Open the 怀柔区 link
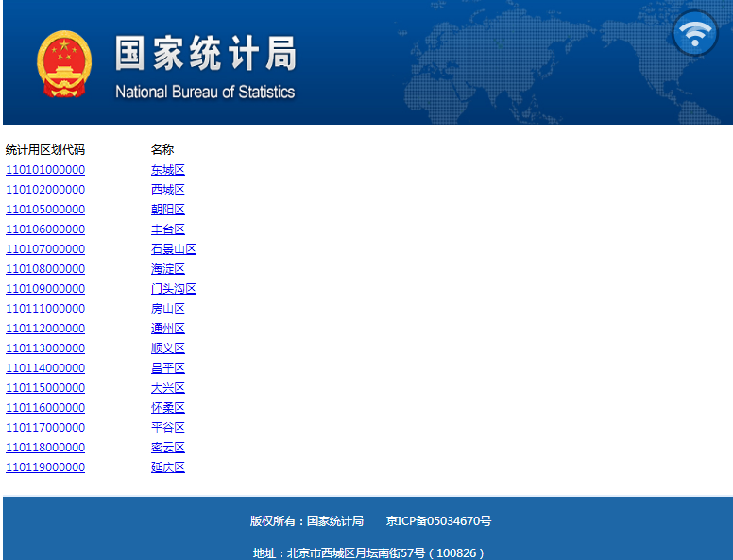This screenshot has height=560, width=733. [x=168, y=408]
